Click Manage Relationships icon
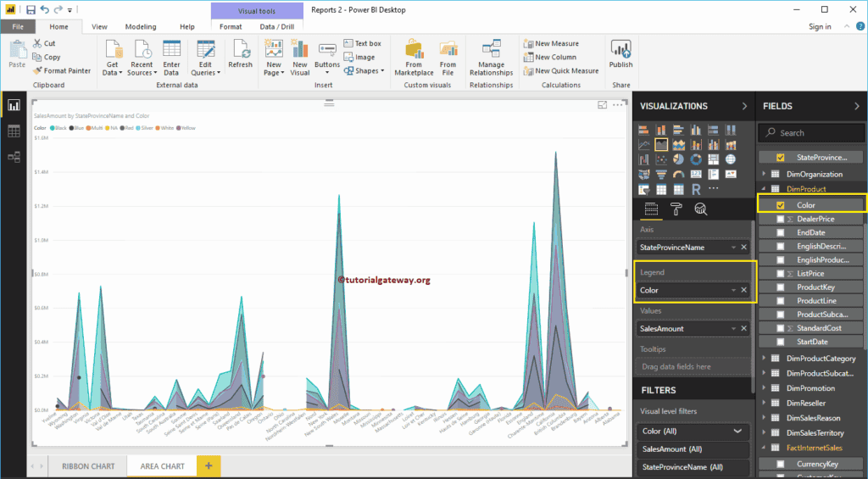The height and width of the screenshot is (479, 868). coord(491,57)
